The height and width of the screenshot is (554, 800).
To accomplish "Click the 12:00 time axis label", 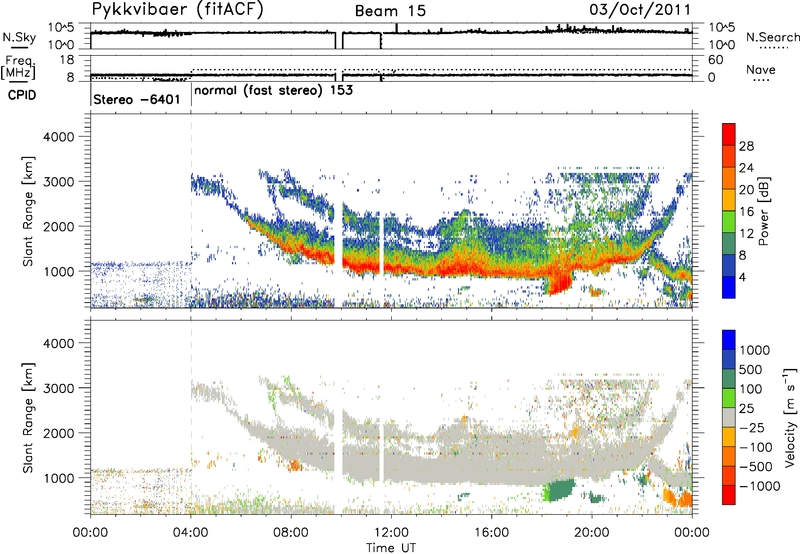I will coord(391,533).
